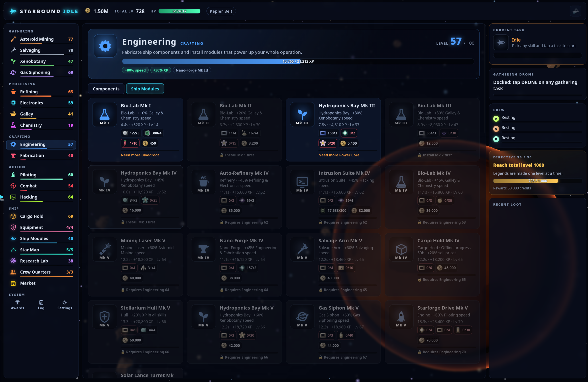Screen dimensions: 588x382
Task: Open the Galley skill
Action: 41,114
